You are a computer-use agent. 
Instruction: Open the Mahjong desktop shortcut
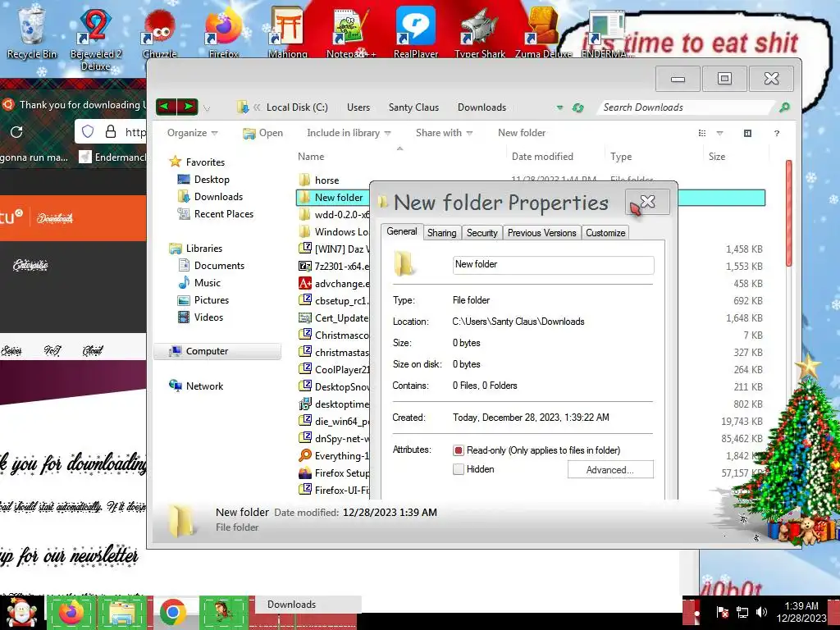[288, 32]
